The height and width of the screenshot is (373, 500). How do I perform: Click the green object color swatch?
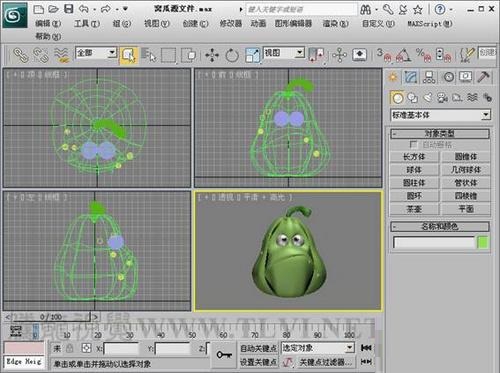coord(483,242)
